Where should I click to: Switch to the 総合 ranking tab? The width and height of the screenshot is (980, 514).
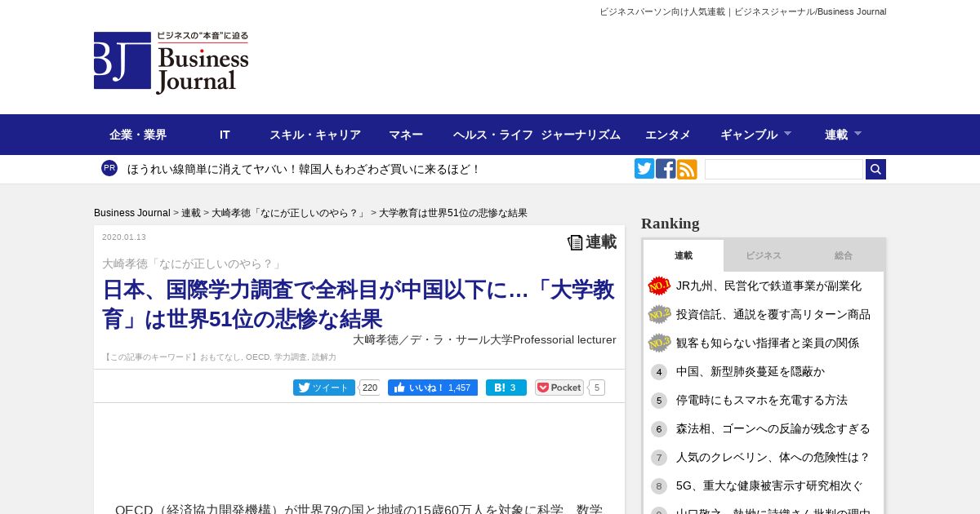point(844,255)
